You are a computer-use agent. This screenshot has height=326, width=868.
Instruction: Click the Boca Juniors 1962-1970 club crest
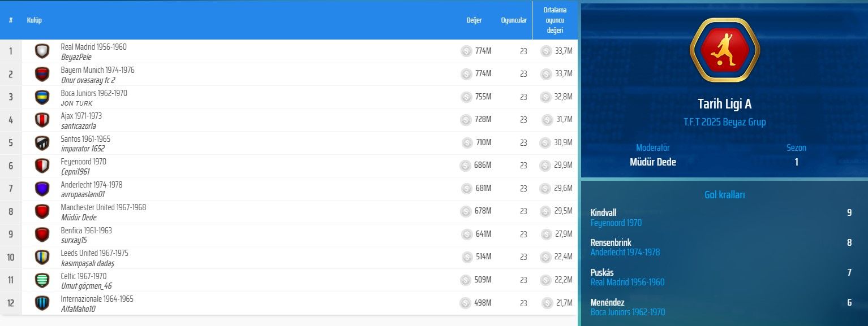click(x=42, y=97)
